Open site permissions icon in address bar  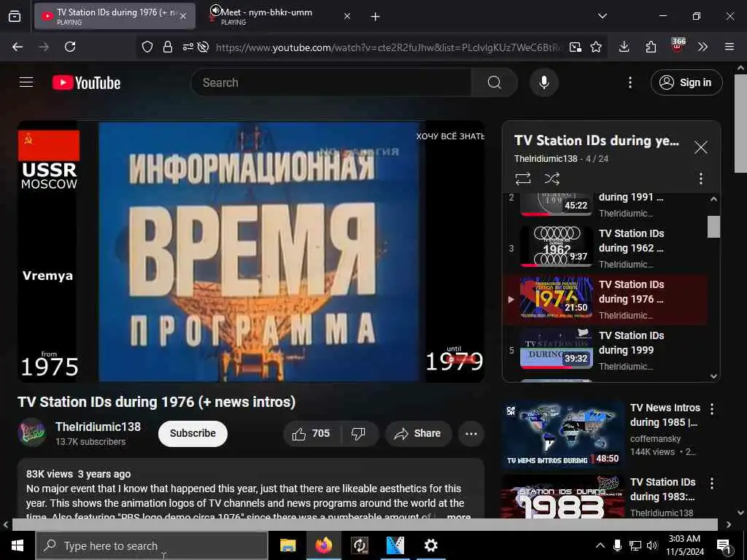point(187,47)
